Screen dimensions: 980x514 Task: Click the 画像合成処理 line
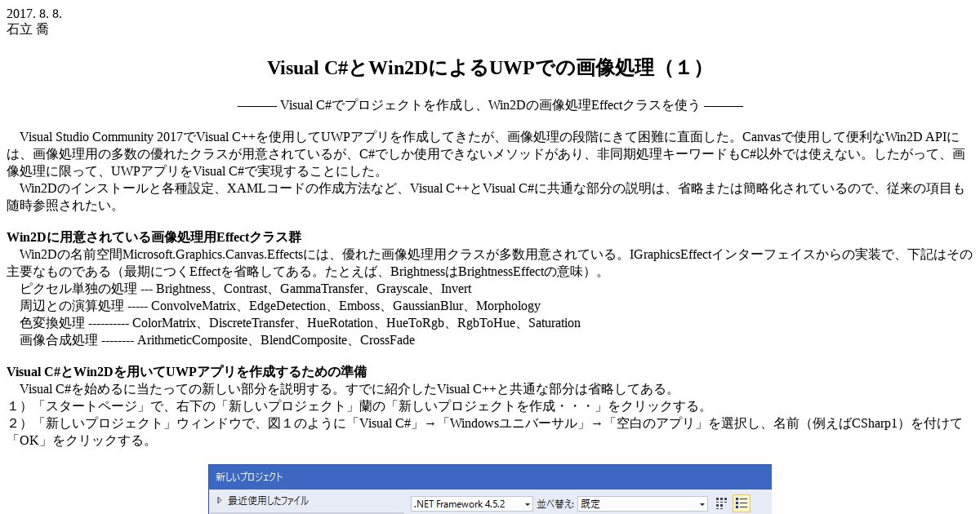tap(217, 340)
